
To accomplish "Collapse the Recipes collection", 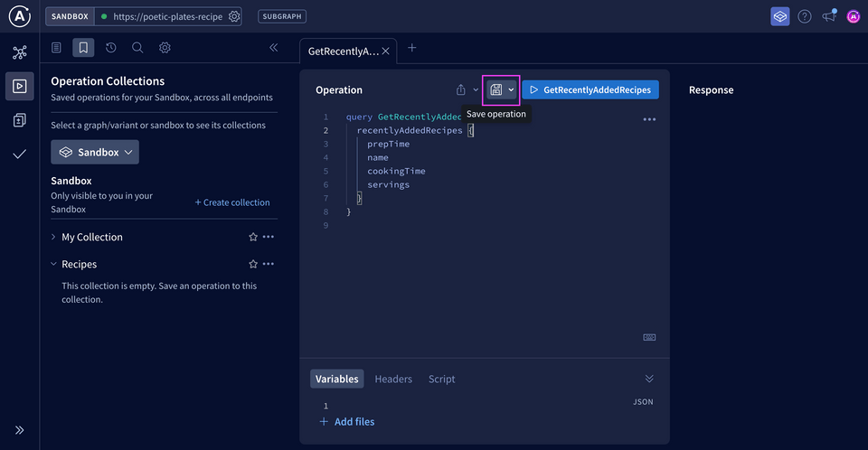I will 53,264.
